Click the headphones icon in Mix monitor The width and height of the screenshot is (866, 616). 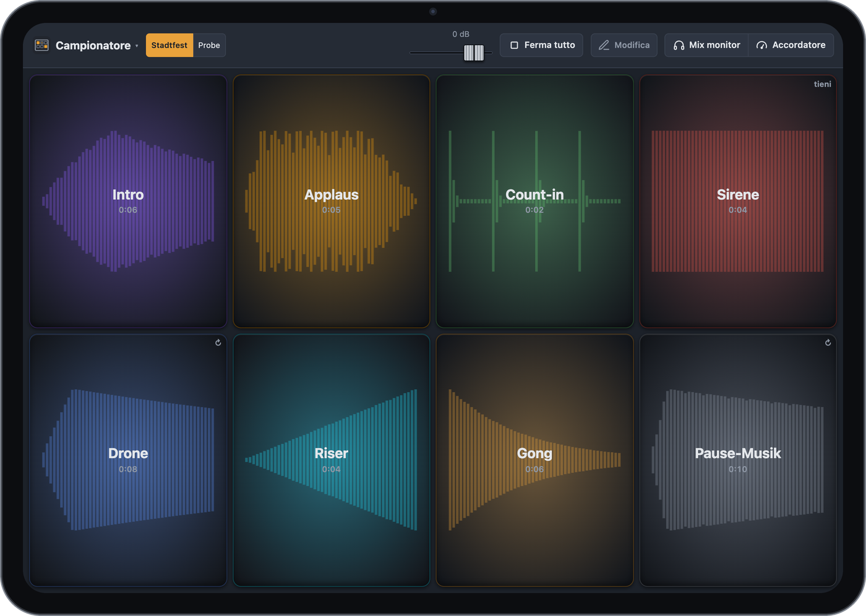click(x=679, y=45)
